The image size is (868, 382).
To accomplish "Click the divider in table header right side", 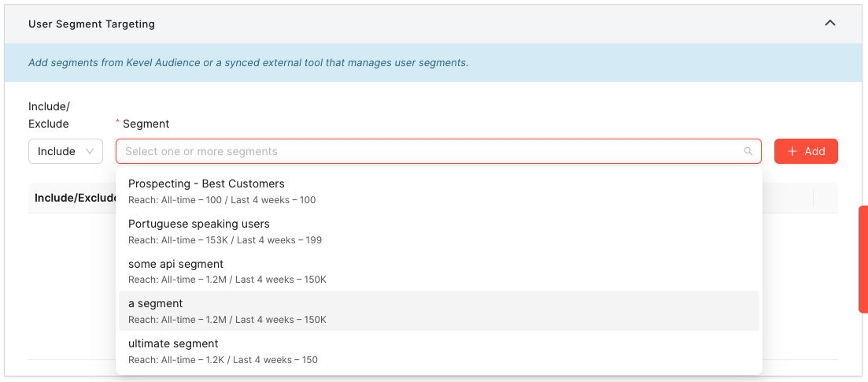I will tap(813, 198).
